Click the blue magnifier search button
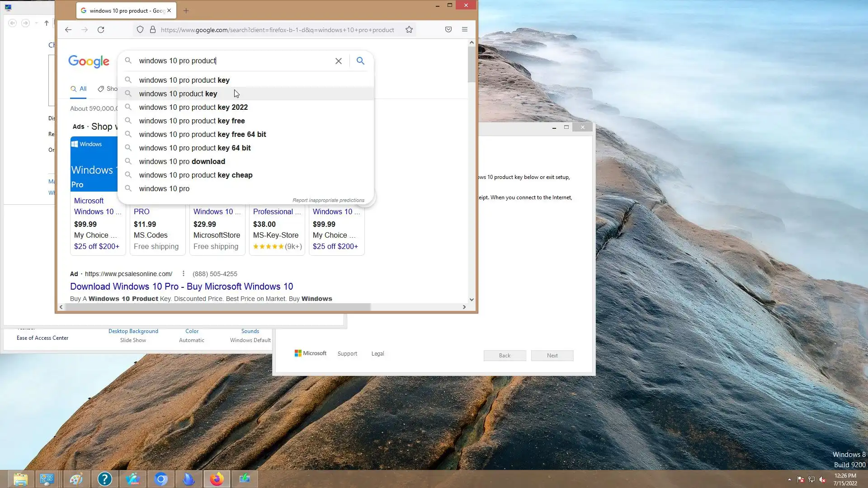This screenshot has height=488, width=868. click(360, 61)
